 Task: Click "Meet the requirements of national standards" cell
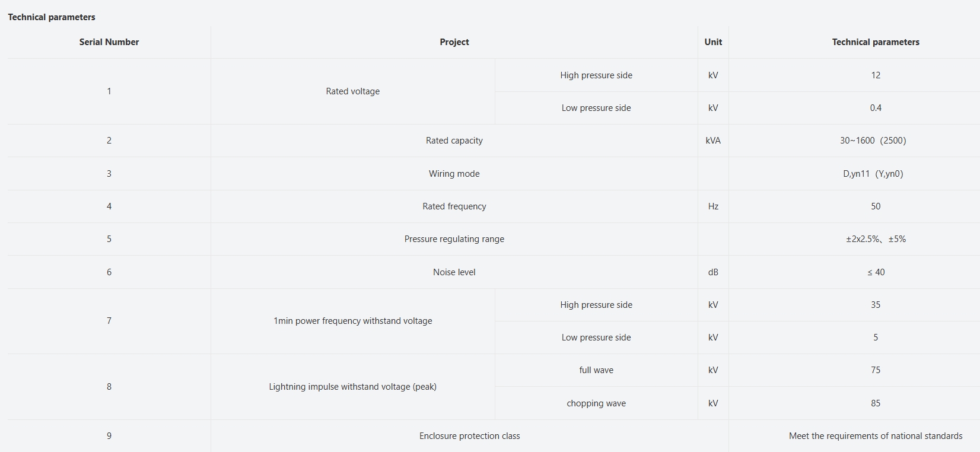[876, 436]
